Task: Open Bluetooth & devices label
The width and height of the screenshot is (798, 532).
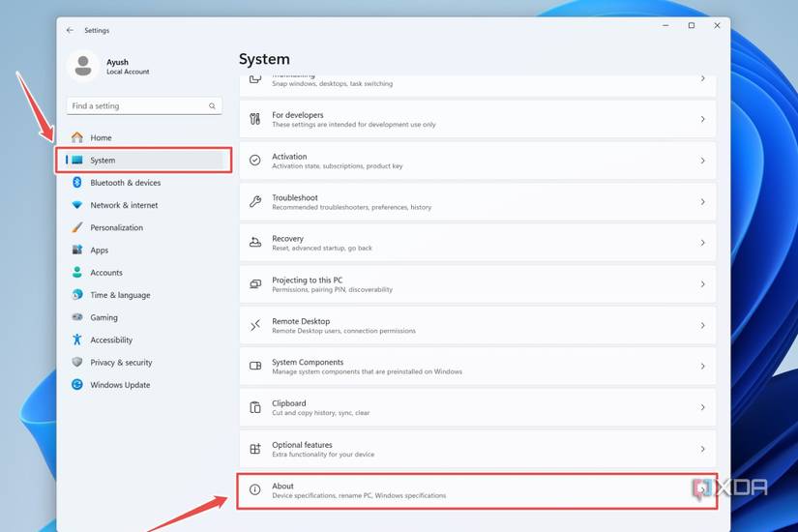Action: [125, 182]
